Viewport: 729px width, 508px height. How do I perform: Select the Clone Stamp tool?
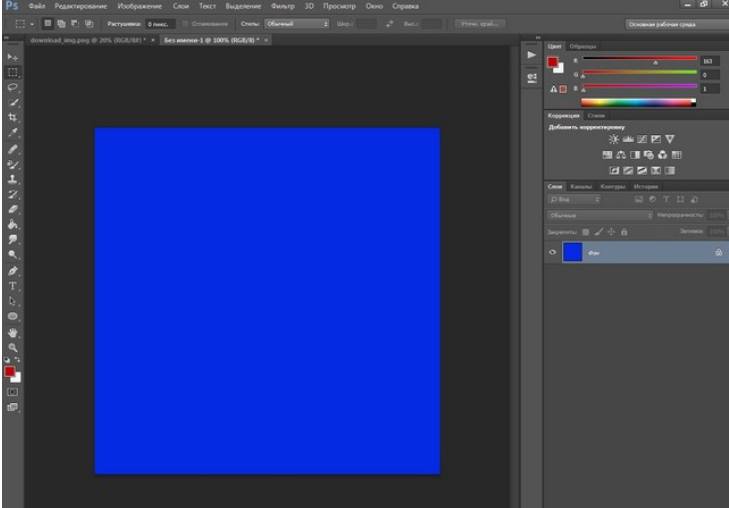coord(13,179)
